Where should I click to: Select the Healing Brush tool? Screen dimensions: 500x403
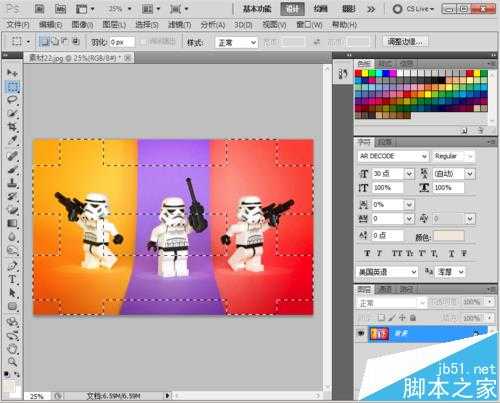[x=12, y=156]
